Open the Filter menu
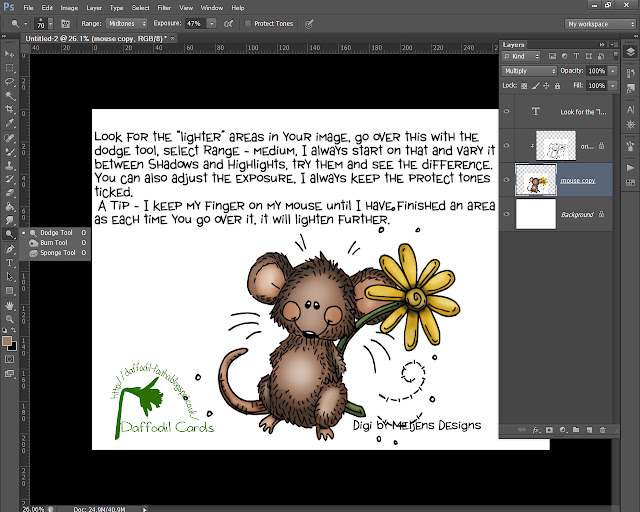The height and width of the screenshot is (512, 640). [x=164, y=8]
